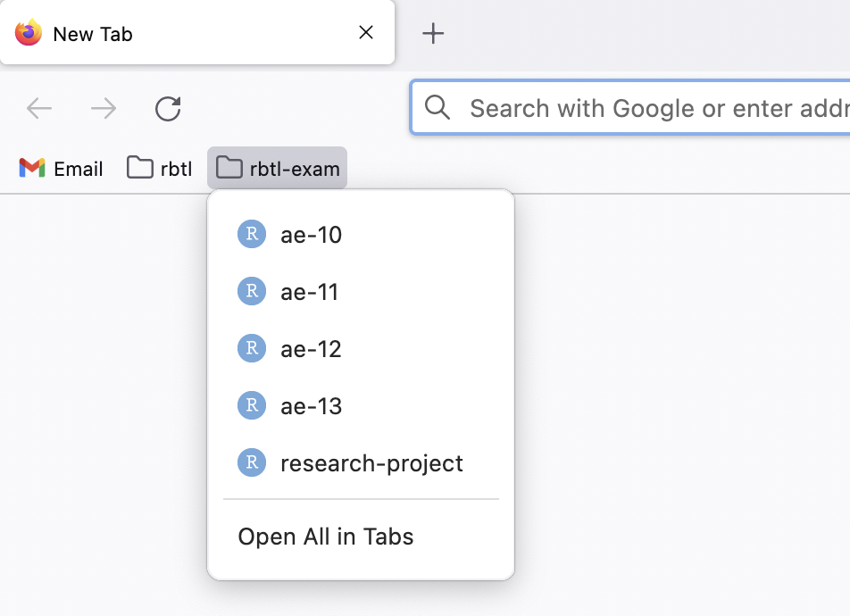Click Open All in Tabs
This screenshot has width=850, height=616.
pos(325,537)
